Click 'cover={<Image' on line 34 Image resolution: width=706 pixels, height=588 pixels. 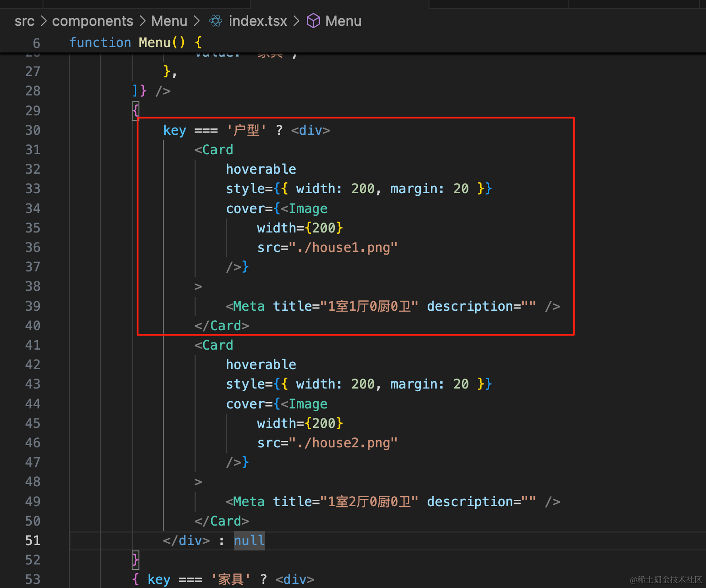coord(277,209)
